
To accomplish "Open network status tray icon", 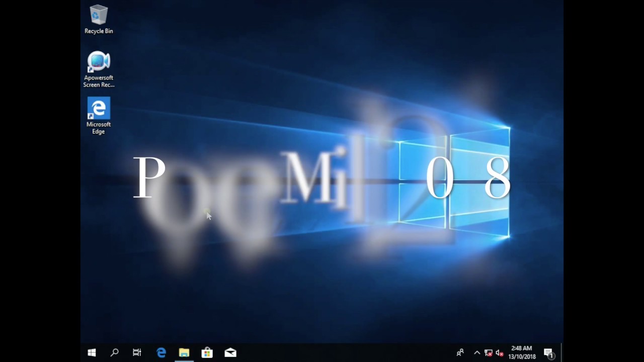I will (x=489, y=353).
